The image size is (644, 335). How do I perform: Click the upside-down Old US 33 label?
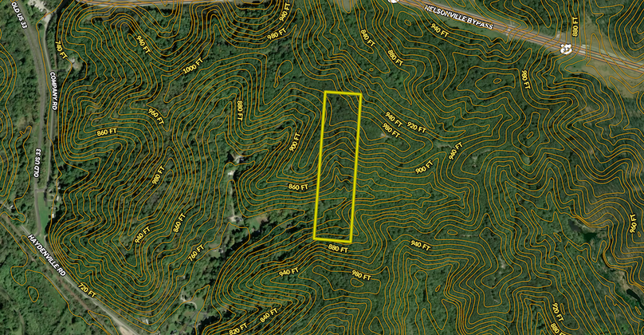[37, 159]
